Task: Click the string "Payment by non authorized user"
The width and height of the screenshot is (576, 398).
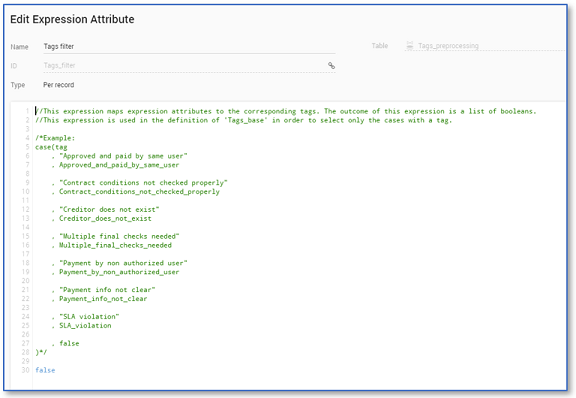Action: [123, 263]
